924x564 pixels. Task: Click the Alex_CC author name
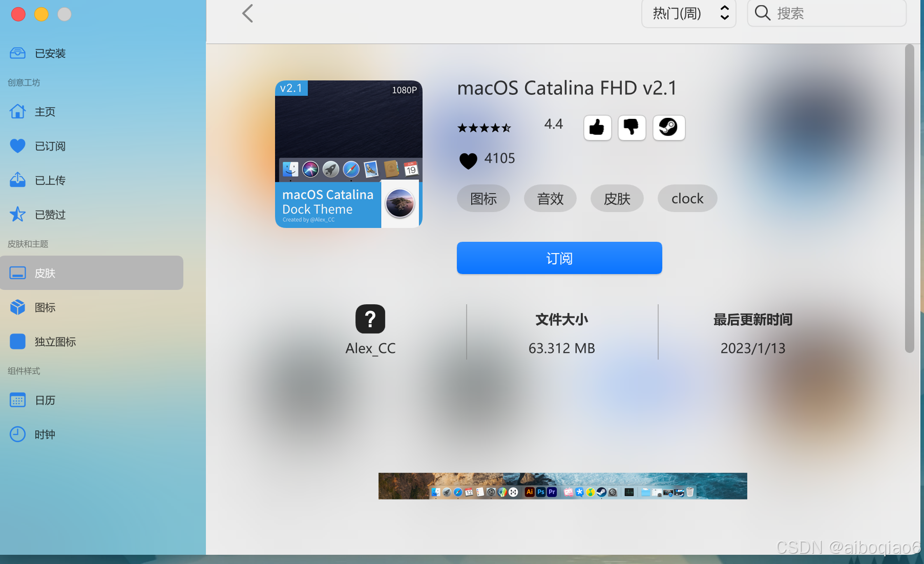[370, 348]
